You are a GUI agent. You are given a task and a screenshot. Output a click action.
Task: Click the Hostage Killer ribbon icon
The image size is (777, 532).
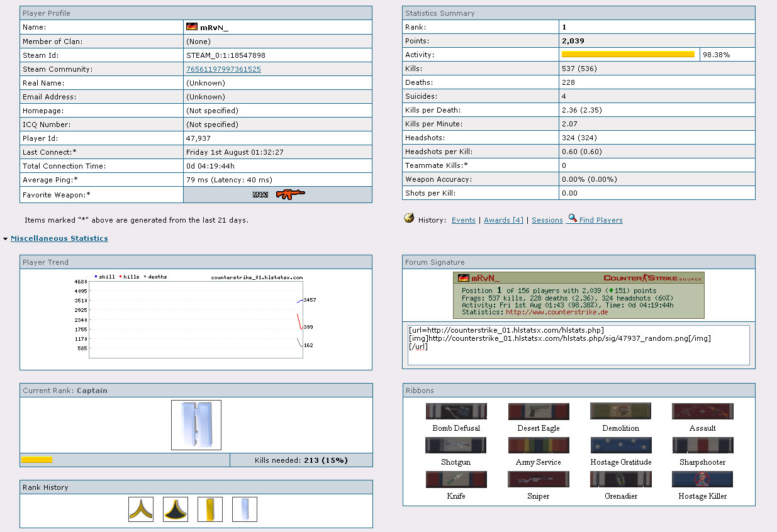tap(702, 480)
